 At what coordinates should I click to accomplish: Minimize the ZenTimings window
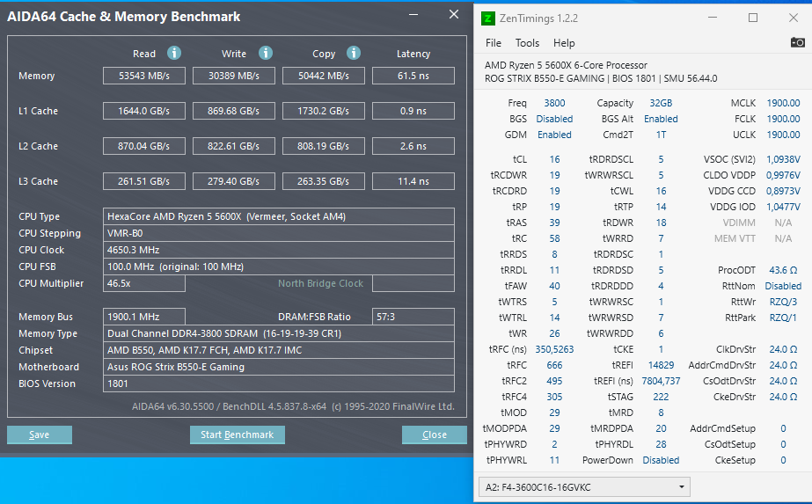coord(713,18)
